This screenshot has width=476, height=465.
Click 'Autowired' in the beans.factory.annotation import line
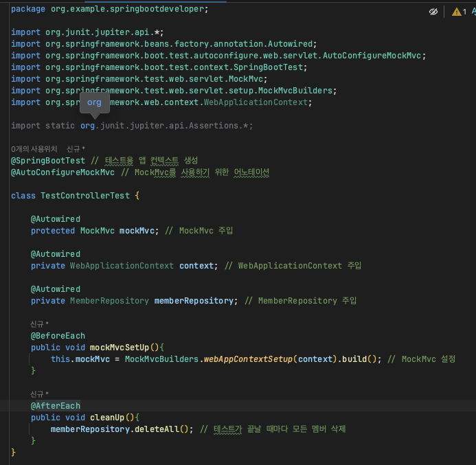point(290,44)
